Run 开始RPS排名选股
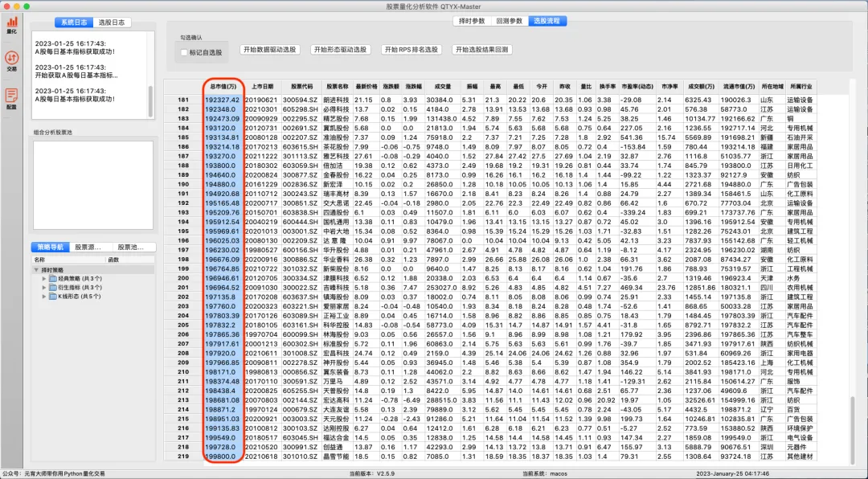Viewport: 868px width, 479px height. [x=411, y=49]
